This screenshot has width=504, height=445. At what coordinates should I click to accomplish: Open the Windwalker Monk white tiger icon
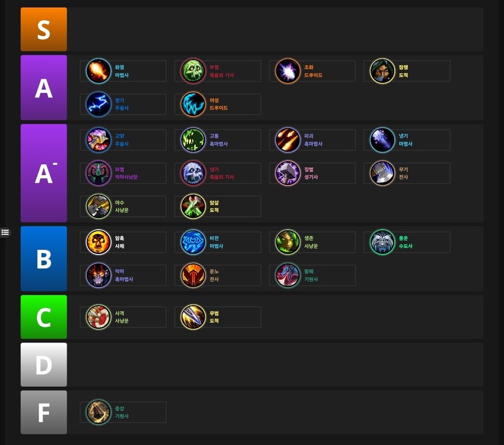tap(382, 242)
